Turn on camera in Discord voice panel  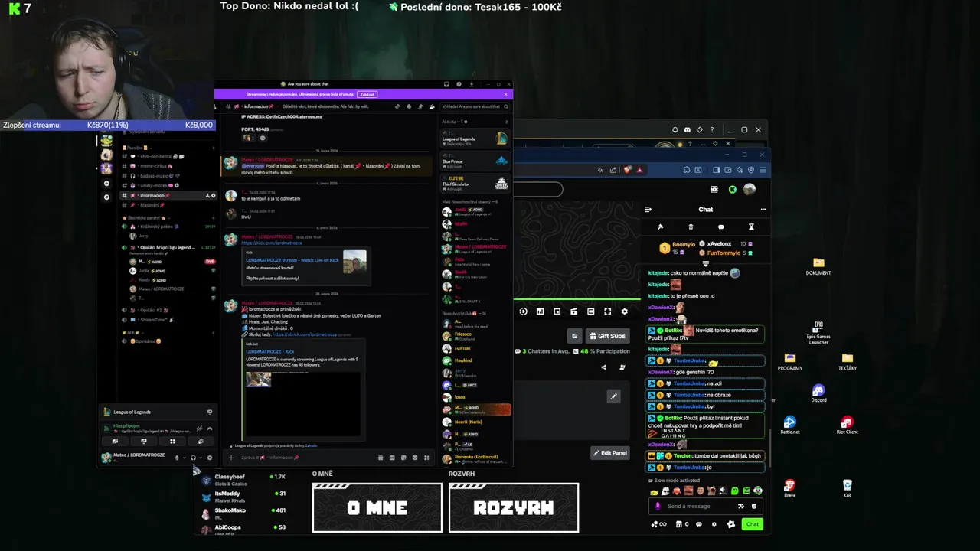pos(115,441)
